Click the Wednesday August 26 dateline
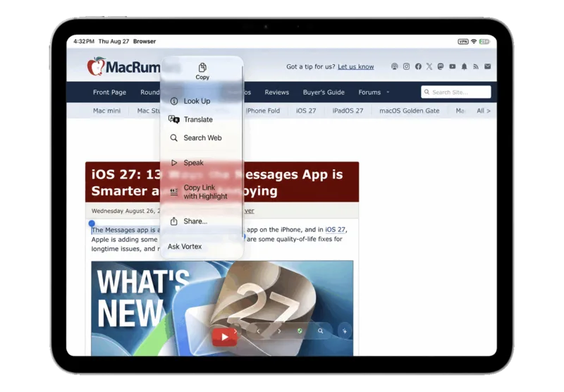Viewport: 564px width, 392px height. click(126, 211)
